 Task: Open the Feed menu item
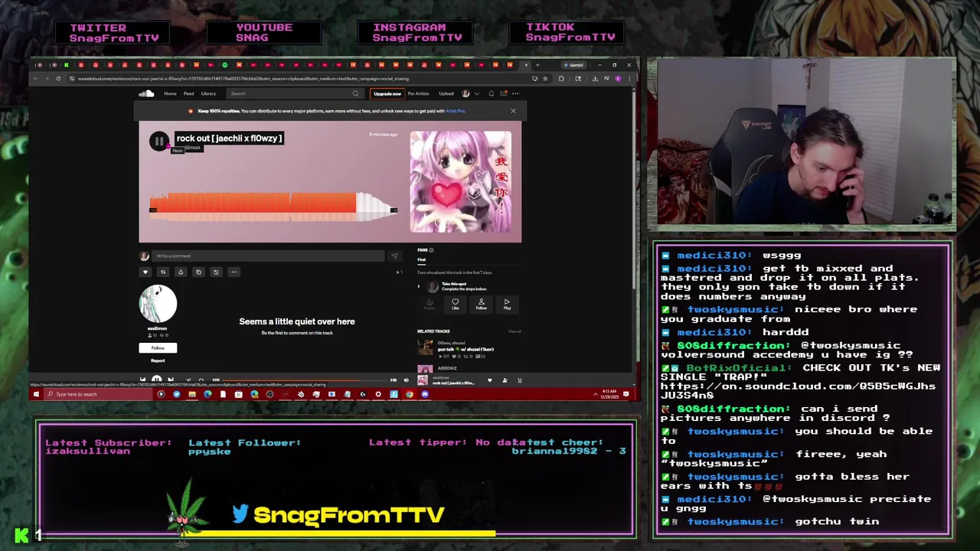[x=188, y=93]
